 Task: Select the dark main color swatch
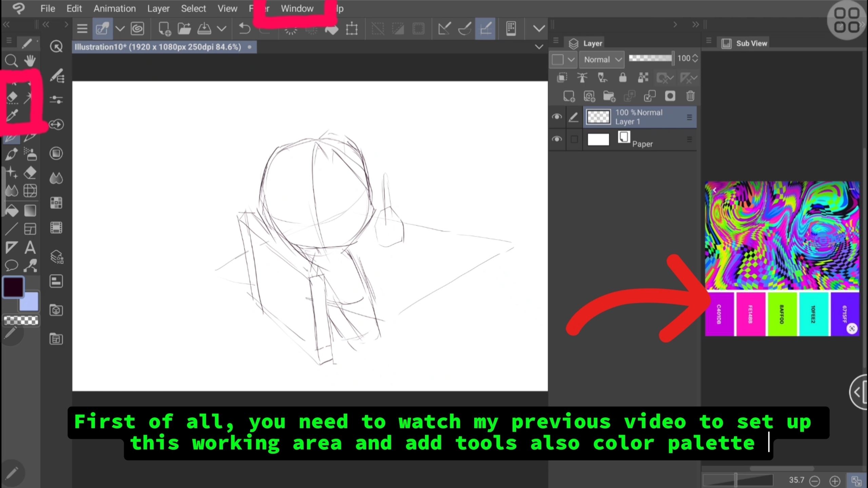pyautogui.click(x=14, y=287)
